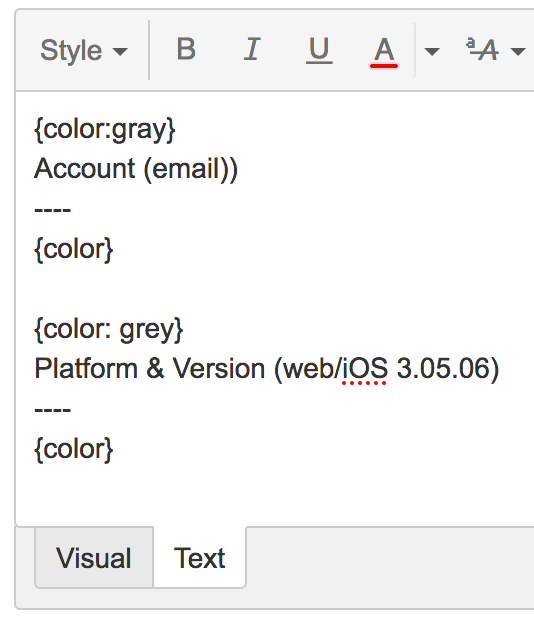Click the '{color: grey}' line
Screen dimensions: 534x618
click(x=109, y=329)
